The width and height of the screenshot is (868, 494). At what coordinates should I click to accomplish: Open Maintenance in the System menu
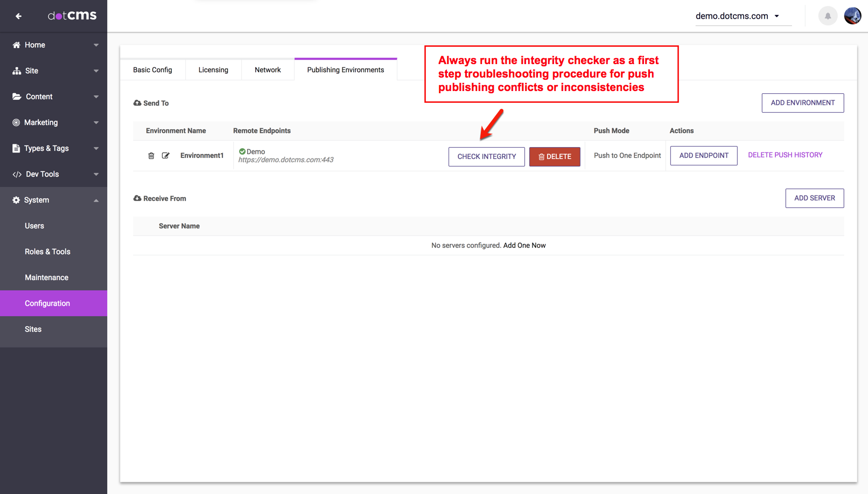(46, 277)
